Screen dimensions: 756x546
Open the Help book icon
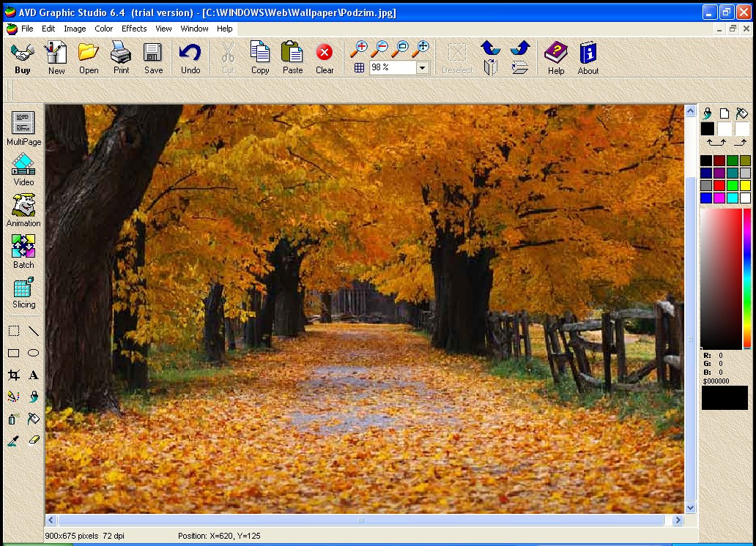pos(556,58)
